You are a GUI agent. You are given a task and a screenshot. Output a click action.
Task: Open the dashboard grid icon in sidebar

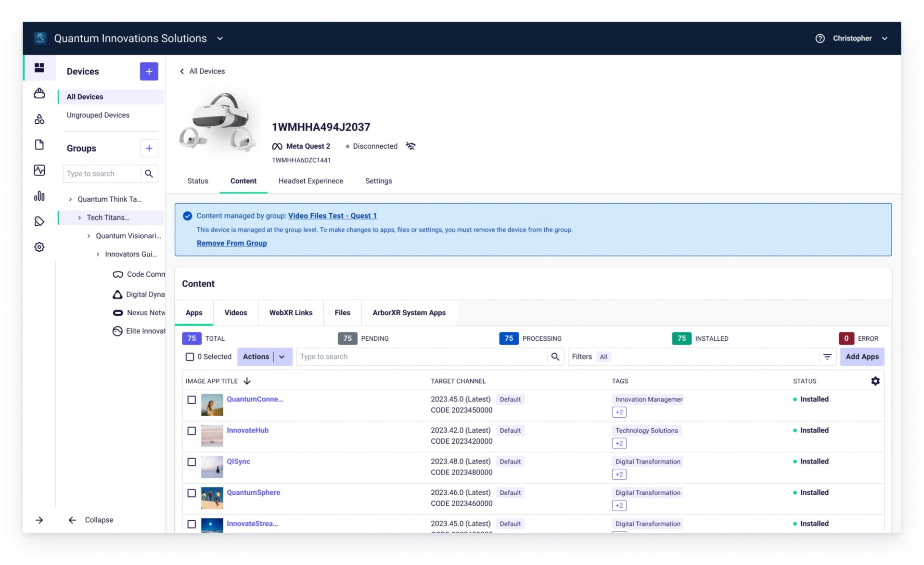point(39,68)
